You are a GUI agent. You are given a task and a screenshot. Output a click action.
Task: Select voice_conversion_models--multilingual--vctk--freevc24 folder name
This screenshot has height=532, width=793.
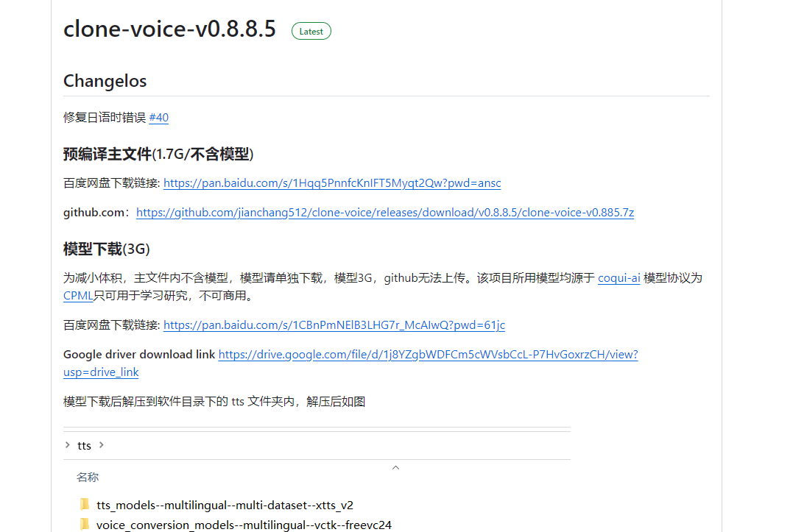click(x=244, y=525)
